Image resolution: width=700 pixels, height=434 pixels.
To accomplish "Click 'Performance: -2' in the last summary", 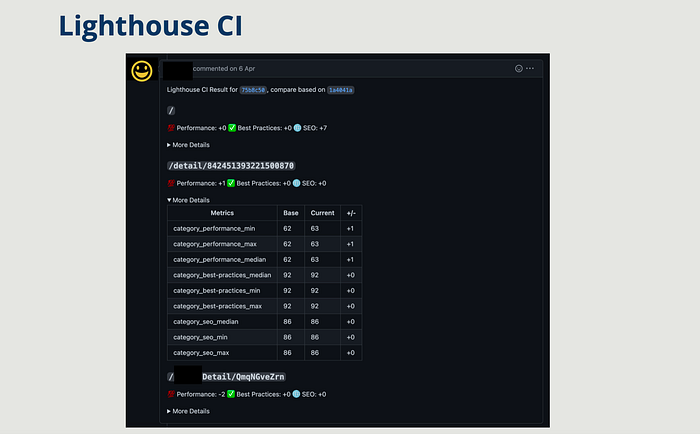I will click(201, 394).
